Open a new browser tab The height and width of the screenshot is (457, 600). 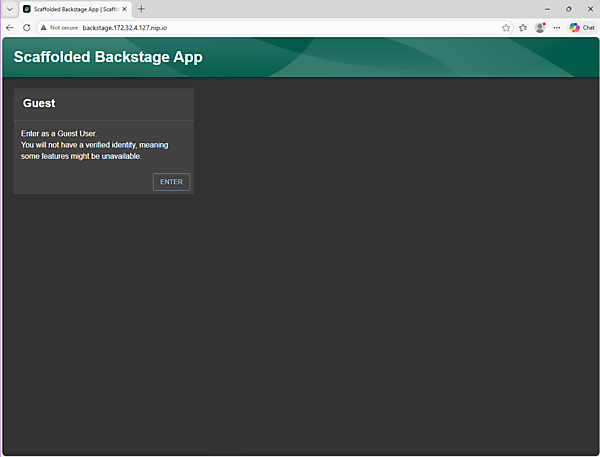point(141,9)
